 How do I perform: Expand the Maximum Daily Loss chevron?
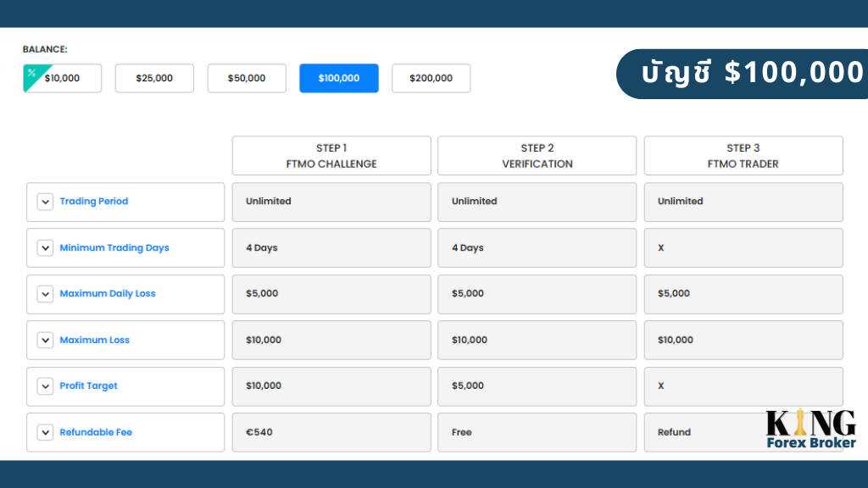pyautogui.click(x=46, y=294)
